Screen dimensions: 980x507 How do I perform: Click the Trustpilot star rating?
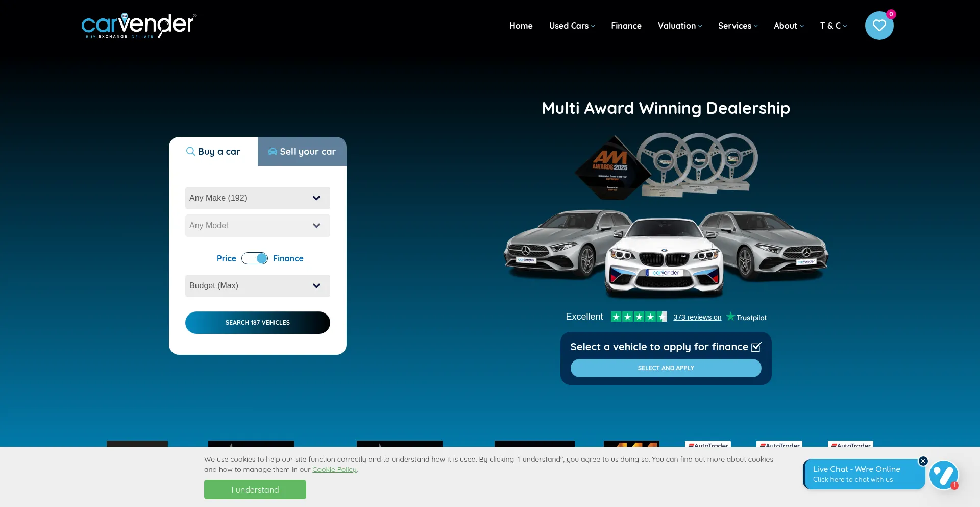pyautogui.click(x=639, y=317)
